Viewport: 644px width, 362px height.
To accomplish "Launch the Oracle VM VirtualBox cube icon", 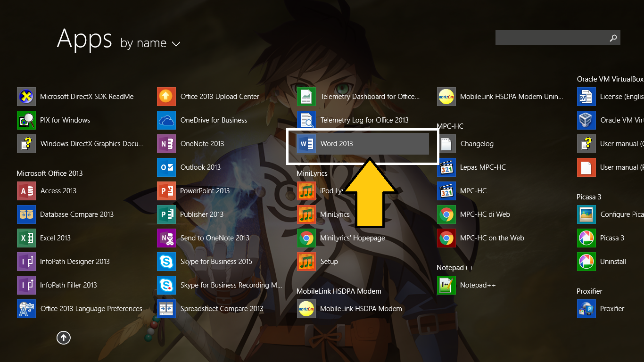I will (x=586, y=120).
